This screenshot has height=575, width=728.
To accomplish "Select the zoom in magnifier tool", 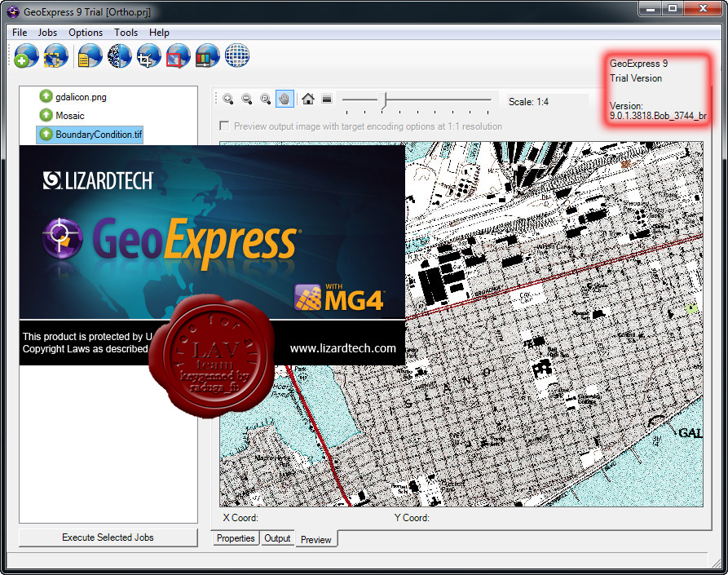I will 228,99.
